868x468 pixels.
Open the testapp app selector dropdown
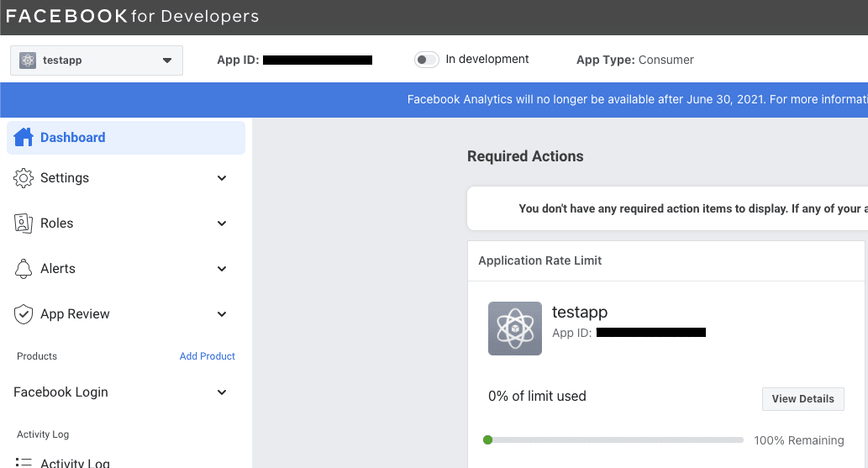click(x=97, y=60)
